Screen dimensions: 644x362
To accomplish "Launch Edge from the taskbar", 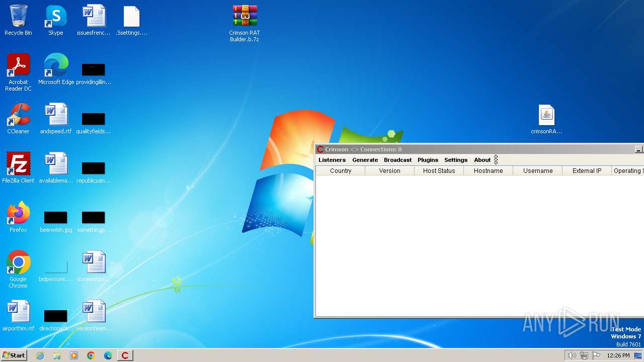I will tap(108, 355).
